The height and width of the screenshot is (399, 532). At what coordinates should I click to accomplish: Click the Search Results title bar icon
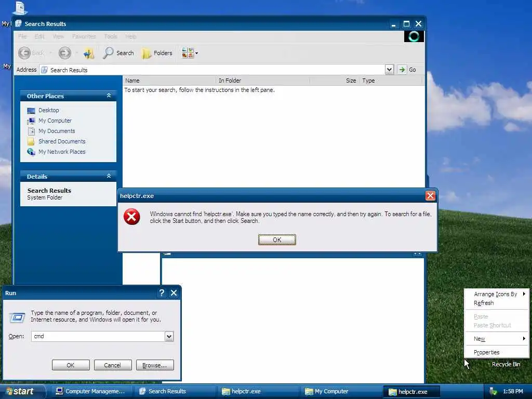tap(19, 24)
